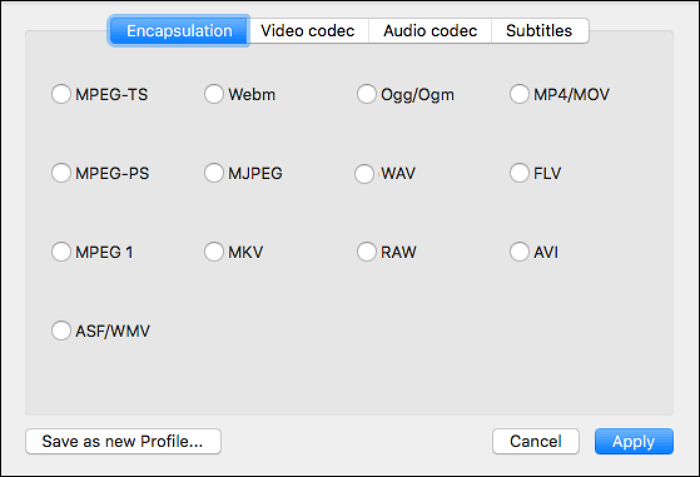The image size is (700, 477).
Task: Choose FLV as encapsulation
Action: pyautogui.click(x=519, y=173)
